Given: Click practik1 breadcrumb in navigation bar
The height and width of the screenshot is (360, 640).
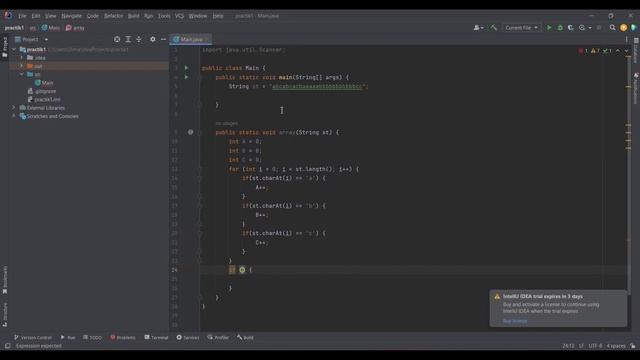Looking at the screenshot, I should pyautogui.click(x=14, y=28).
